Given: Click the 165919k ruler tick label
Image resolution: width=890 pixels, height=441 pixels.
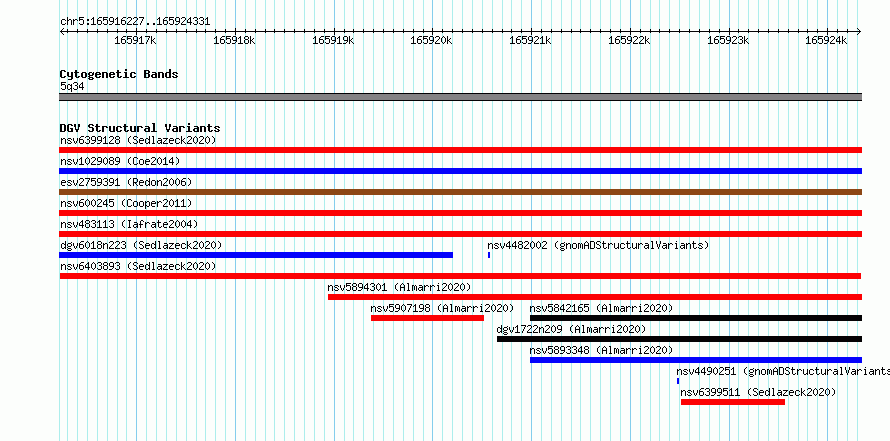Looking at the screenshot, I should point(334,40).
